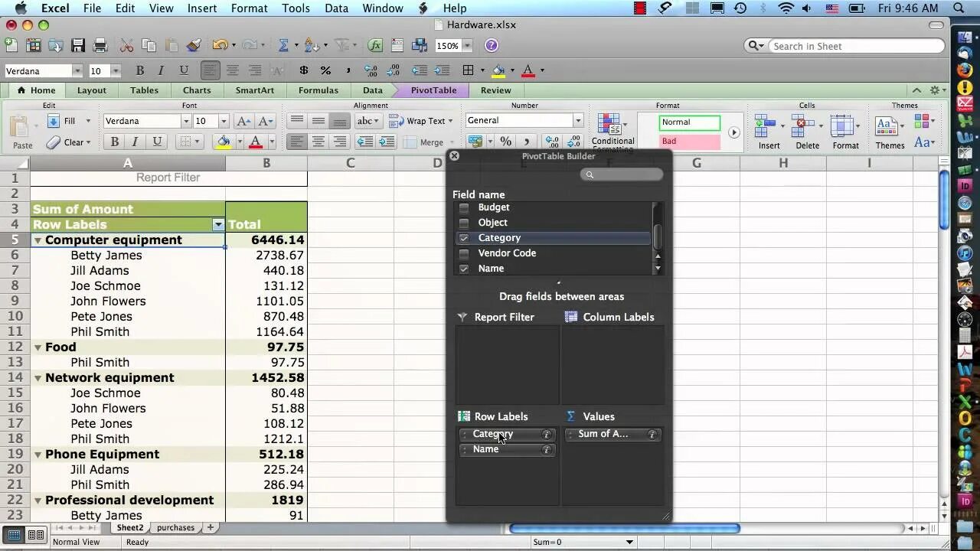Click the Name field info button in Row Labels
This screenshot has height=551, width=980.
point(547,450)
